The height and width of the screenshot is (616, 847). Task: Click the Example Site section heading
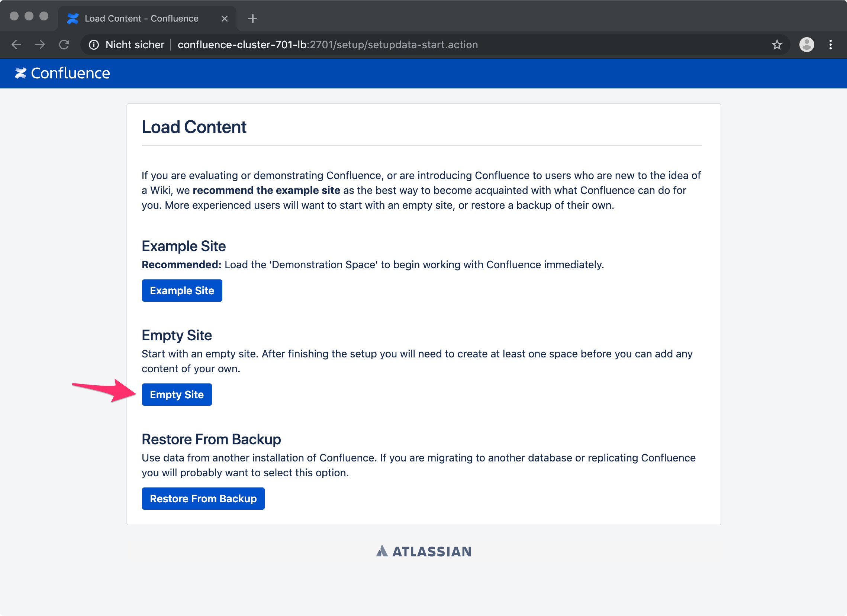click(184, 246)
